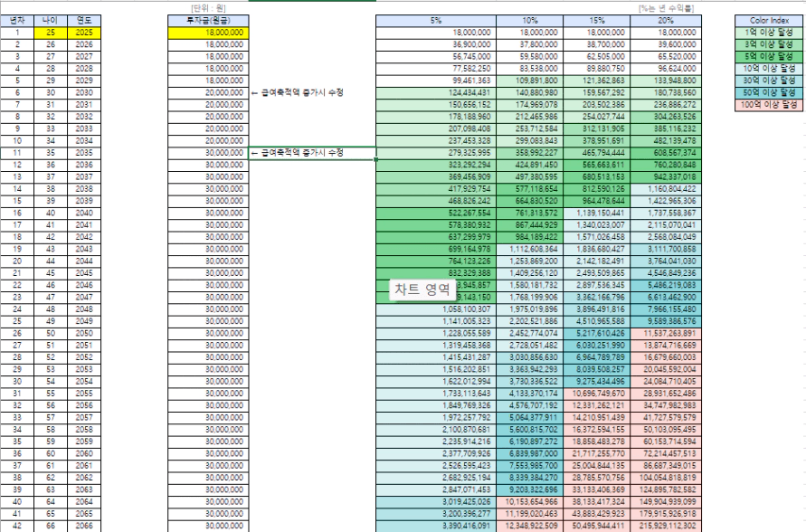Click the yellow 18,000,000 investment cell

coord(207,32)
